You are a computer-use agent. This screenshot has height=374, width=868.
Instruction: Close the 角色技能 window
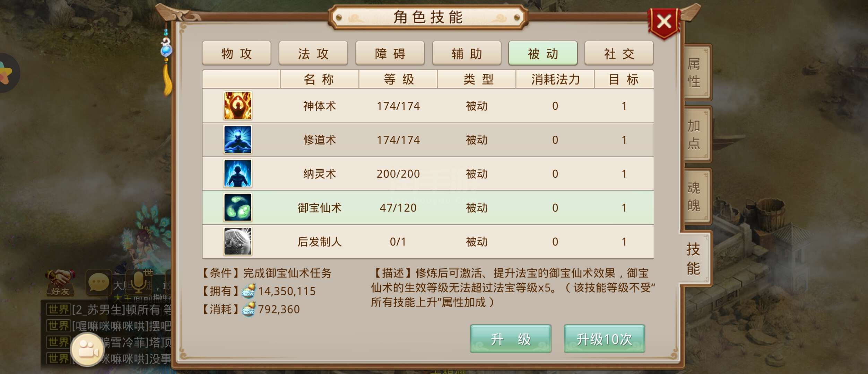pos(664,23)
